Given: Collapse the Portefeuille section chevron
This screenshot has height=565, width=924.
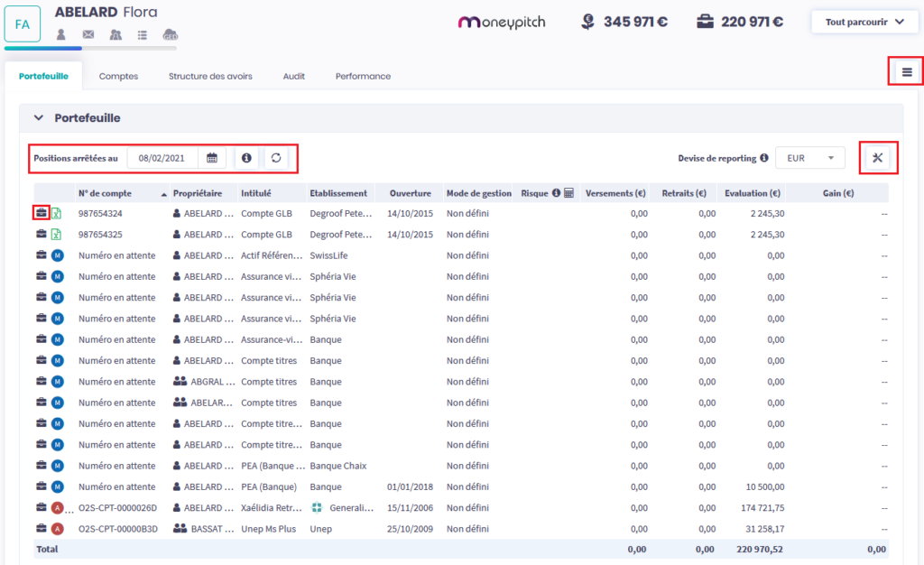Looking at the screenshot, I should (39, 117).
